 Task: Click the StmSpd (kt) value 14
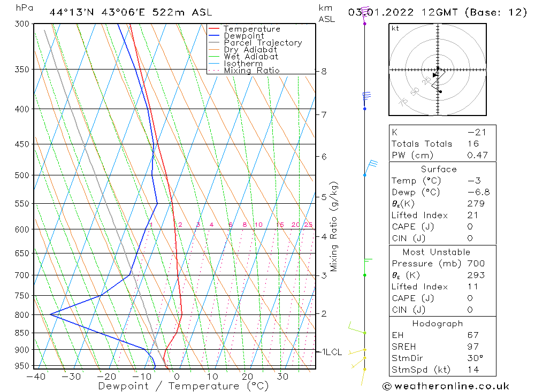(473, 370)
